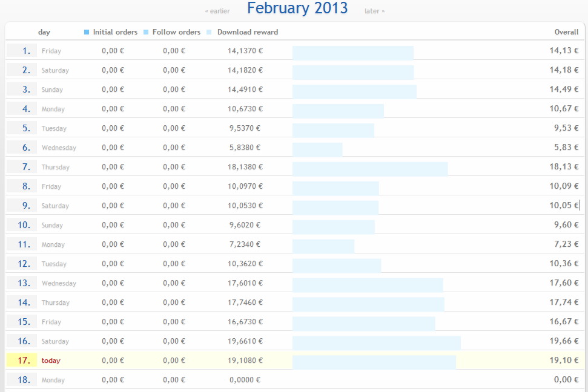Click the day 18 Monday number cell
The height and width of the screenshot is (392, 588).
[x=22, y=380]
